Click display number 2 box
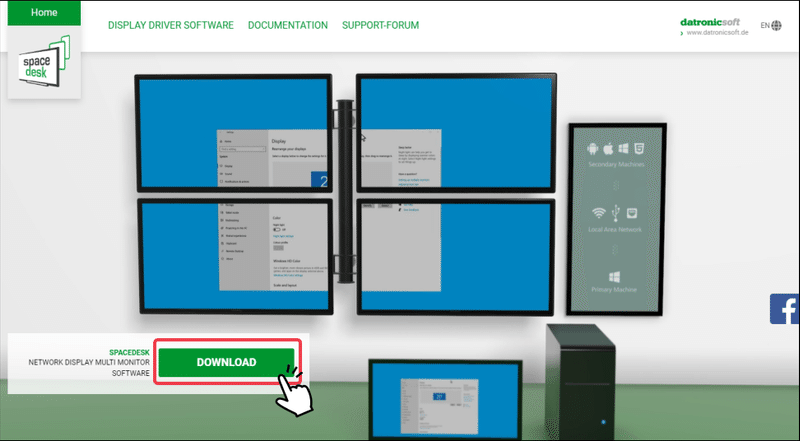This screenshot has height=441, width=800. tap(319, 179)
